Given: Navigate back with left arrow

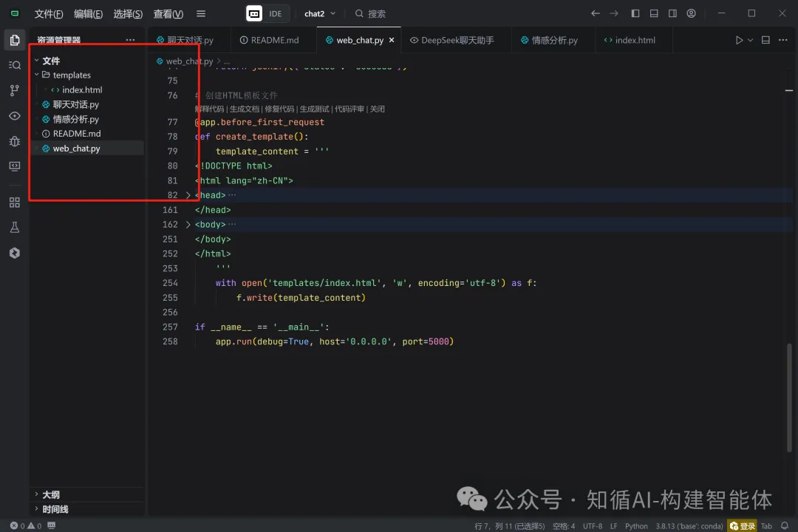Looking at the screenshot, I should click(x=595, y=14).
